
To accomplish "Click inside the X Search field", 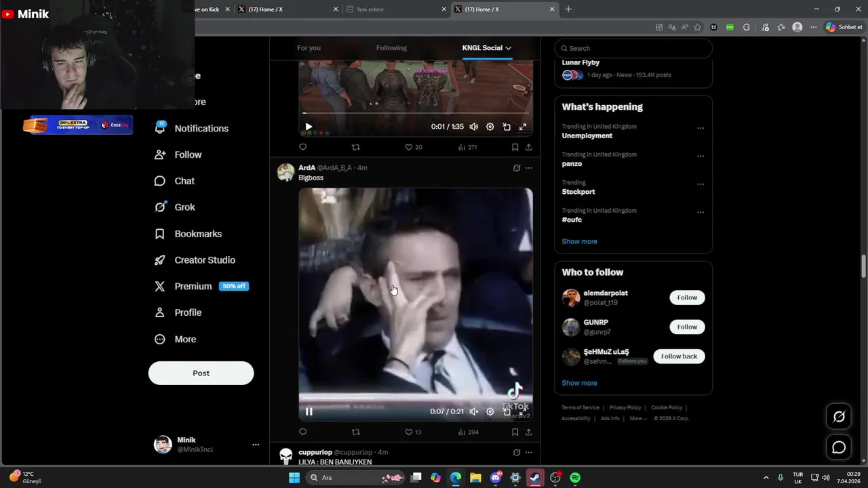I will point(633,48).
